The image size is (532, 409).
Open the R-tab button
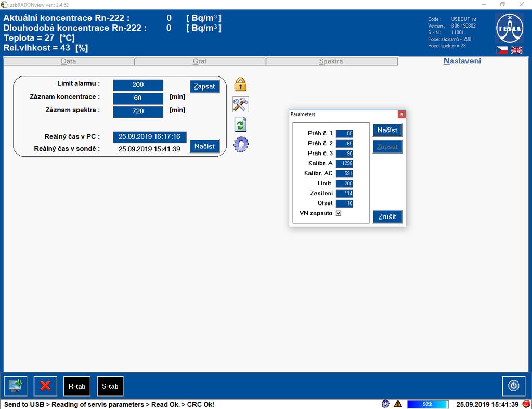(x=77, y=386)
